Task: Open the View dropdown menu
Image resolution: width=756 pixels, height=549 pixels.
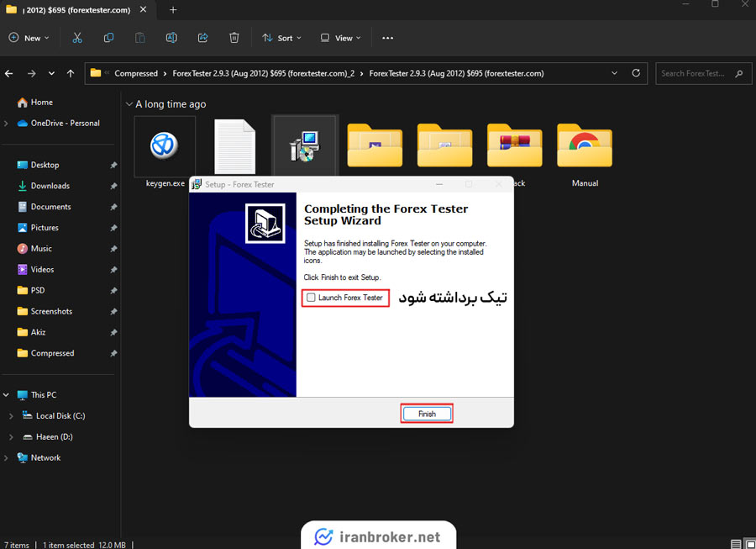Action: coord(341,38)
